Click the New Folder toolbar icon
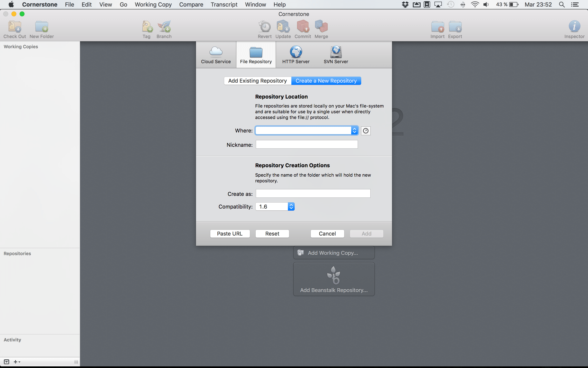Viewport: 588px width, 368px height. (x=42, y=27)
